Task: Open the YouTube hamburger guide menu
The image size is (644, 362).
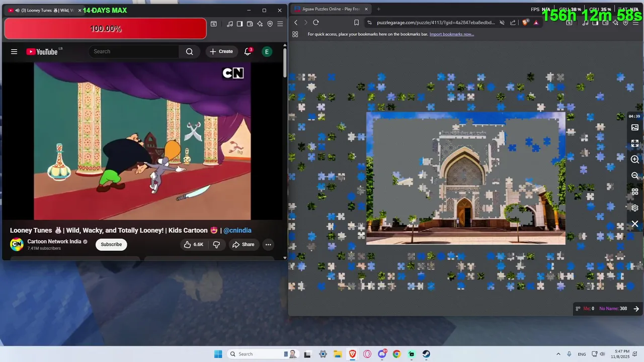Action: click(x=14, y=51)
